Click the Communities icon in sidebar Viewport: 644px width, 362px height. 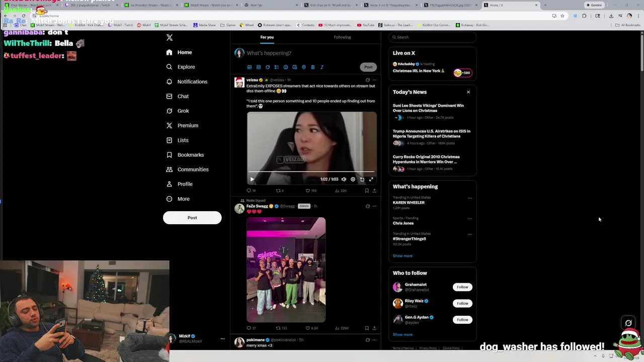pyautogui.click(x=169, y=169)
